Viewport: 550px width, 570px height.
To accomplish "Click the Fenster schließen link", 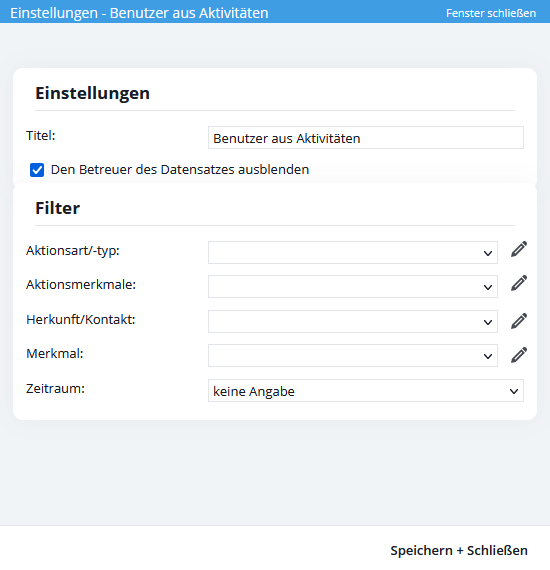I will [491, 13].
